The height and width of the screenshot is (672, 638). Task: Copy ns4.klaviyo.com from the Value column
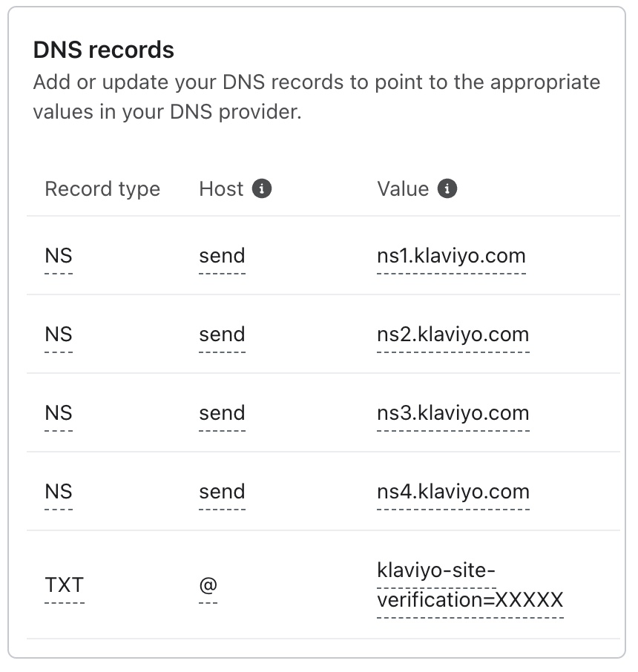click(x=450, y=491)
